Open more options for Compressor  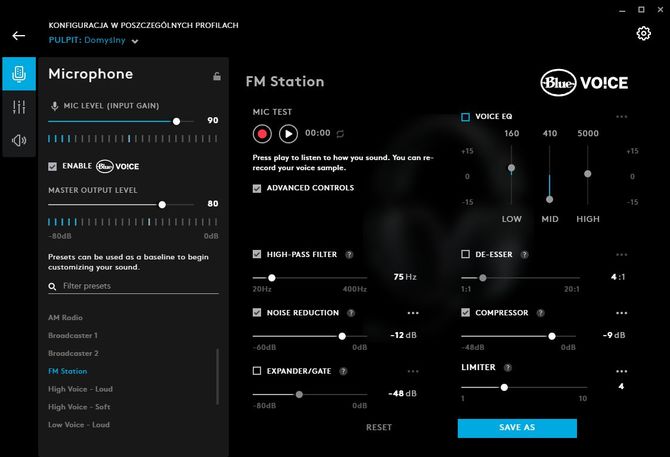[x=622, y=313]
